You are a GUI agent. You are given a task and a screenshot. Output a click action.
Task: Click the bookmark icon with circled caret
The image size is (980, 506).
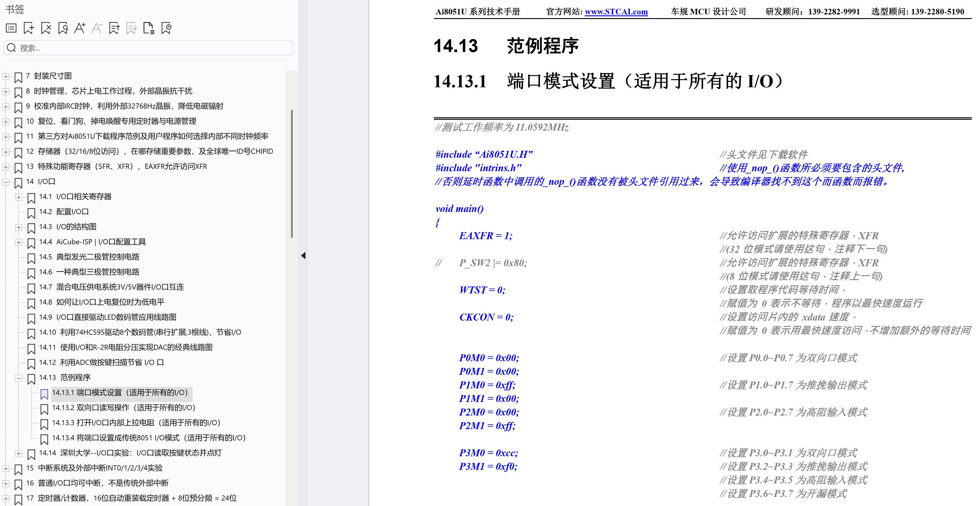coord(166,28)
